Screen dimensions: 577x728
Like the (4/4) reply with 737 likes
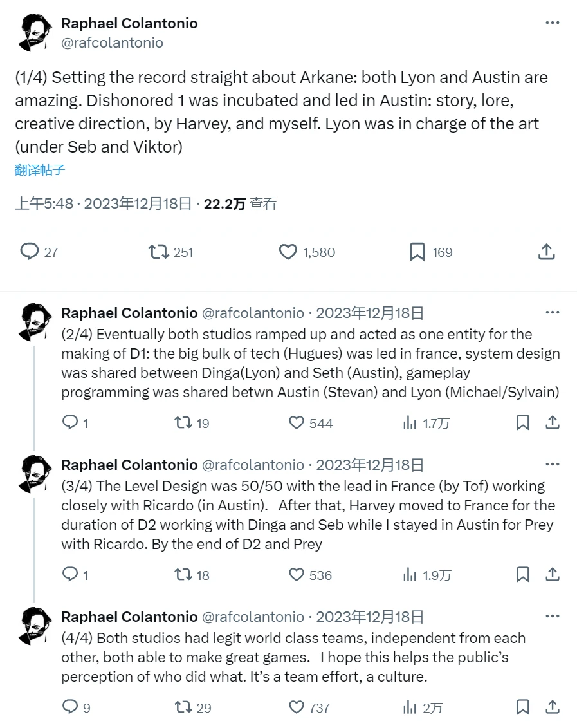point(296,707)
